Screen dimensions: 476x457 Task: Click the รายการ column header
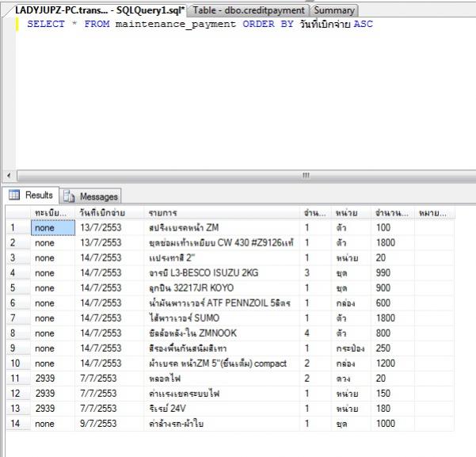point(162,213)
